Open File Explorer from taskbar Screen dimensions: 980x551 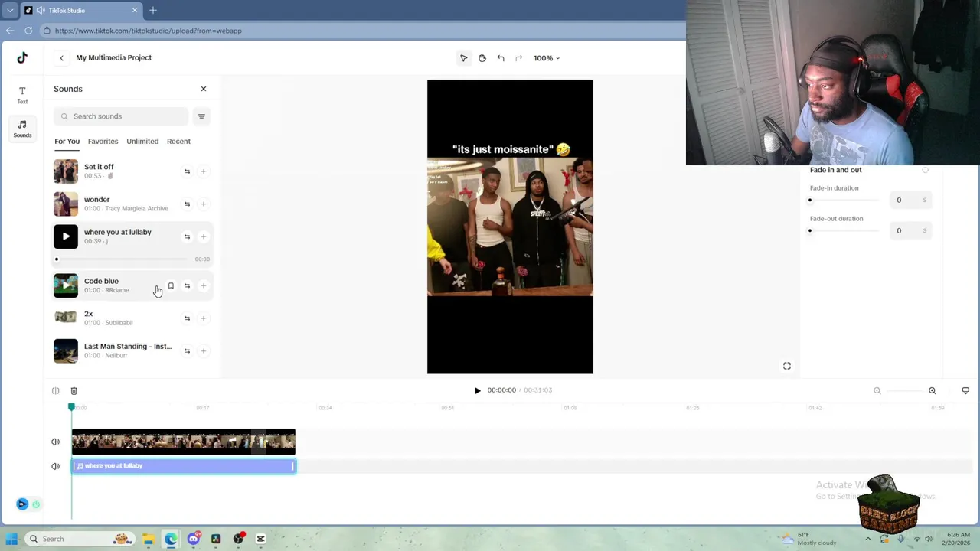(x=148, y=539)
